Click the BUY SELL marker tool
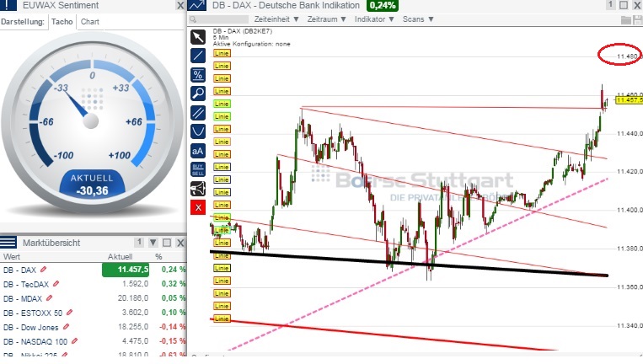The image size is (643, 364). [198, 169]
